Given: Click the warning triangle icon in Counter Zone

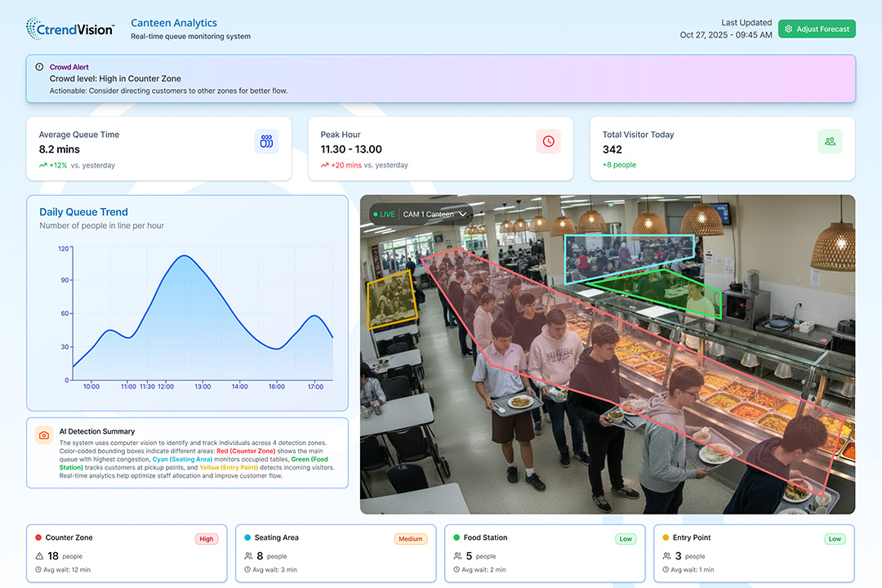Looking at the screenshot, I should tap(38, 556).
